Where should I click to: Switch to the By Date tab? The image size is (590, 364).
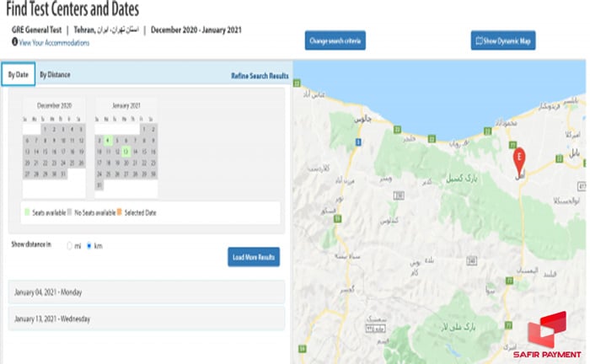coord(18,74)
